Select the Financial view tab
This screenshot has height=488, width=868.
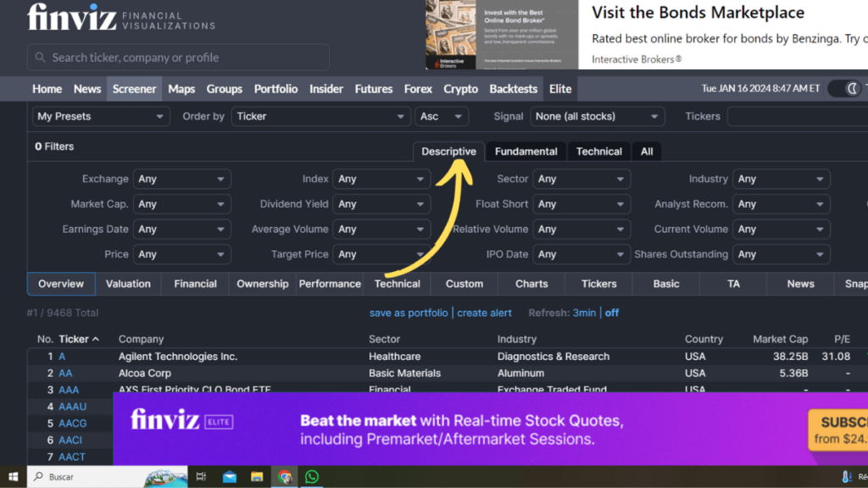[x=196, y=284]
